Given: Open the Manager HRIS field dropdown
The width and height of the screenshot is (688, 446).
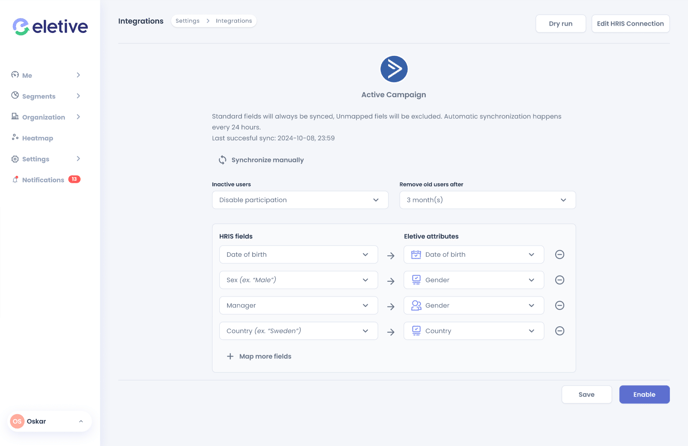Looking at the screenshot, I should tap(298, 306).
